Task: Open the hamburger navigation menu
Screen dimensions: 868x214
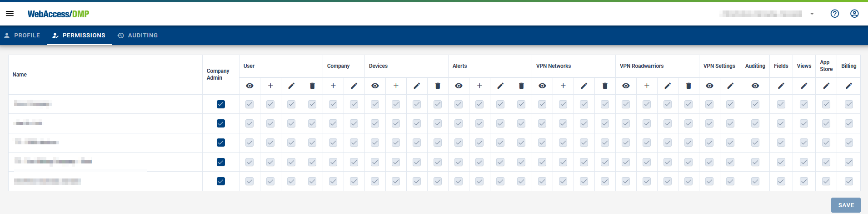Action: tap(10, 14)
